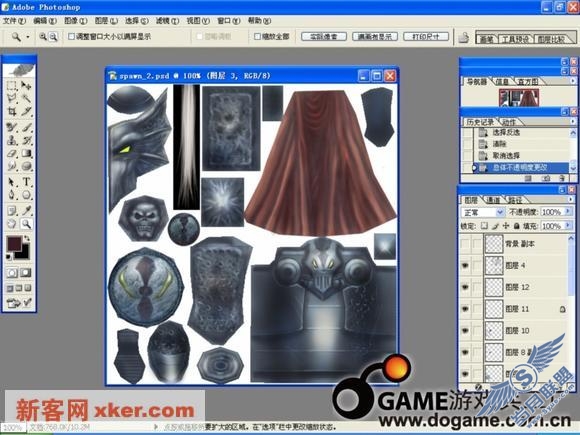Select the Clone Stamp tool

[x=12, y=140]
